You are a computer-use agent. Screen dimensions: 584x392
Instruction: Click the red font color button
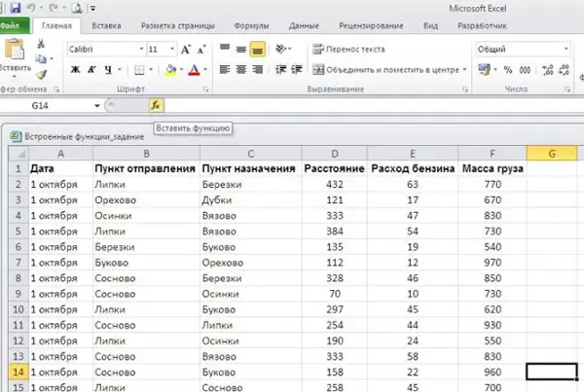point(194,70)
